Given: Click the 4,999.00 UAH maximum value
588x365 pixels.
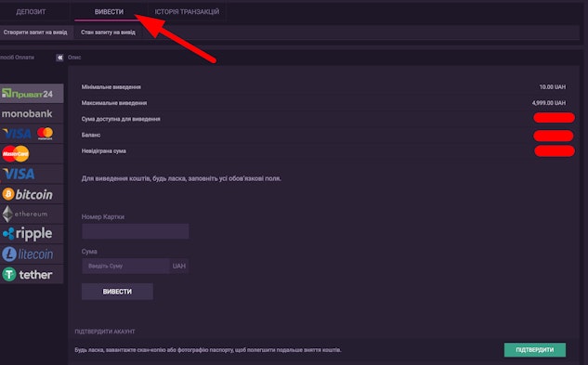Looking at the screenshot, I should pos(549,103).
